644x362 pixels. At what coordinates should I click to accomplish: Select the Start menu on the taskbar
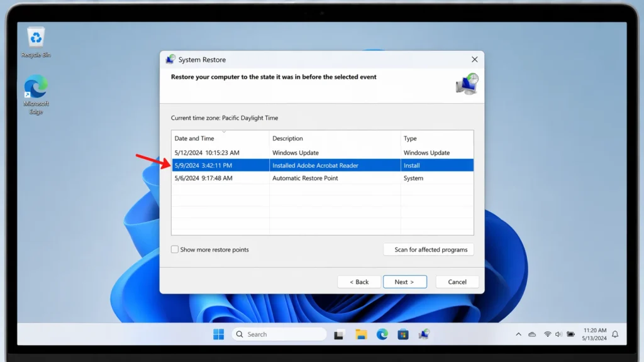pos(218,334)
